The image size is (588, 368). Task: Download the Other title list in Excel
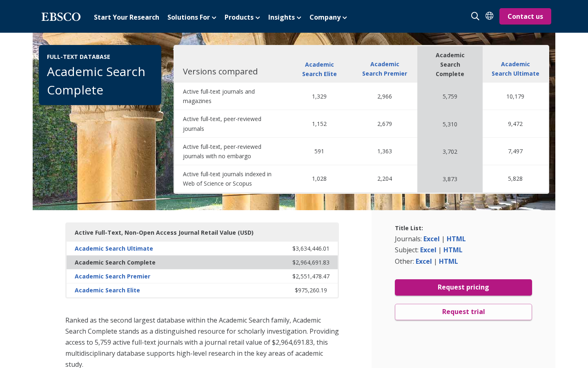pos(423,261)
